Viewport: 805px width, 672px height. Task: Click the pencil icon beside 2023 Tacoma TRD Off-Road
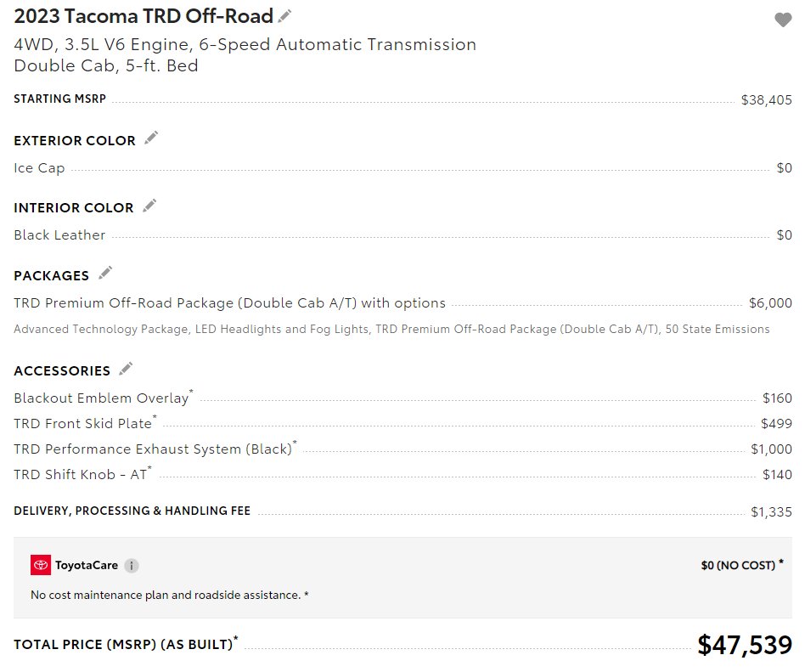(284, 16)
